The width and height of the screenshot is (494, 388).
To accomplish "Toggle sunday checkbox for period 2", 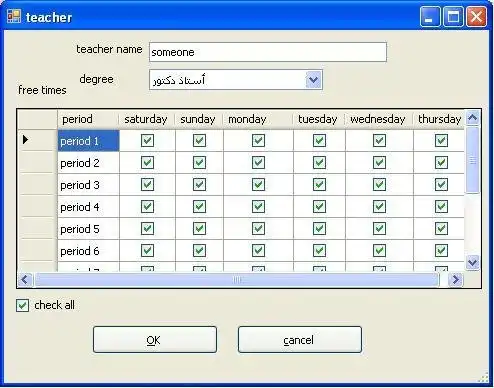I will click(199, 162).
